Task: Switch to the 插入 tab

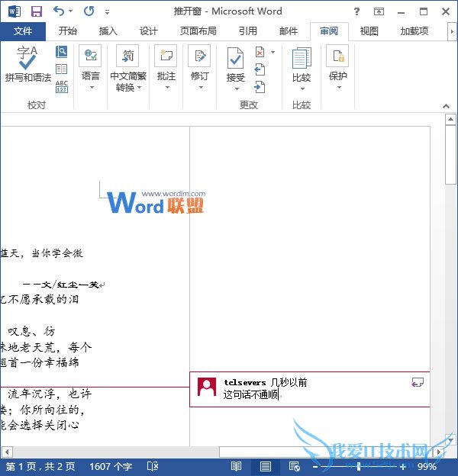Action: (108, 31)
